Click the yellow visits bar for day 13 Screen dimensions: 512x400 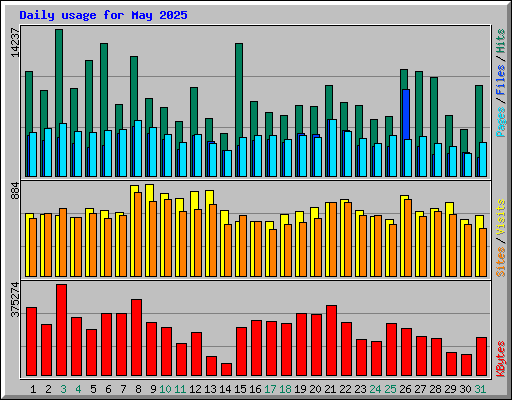point(210,197)
